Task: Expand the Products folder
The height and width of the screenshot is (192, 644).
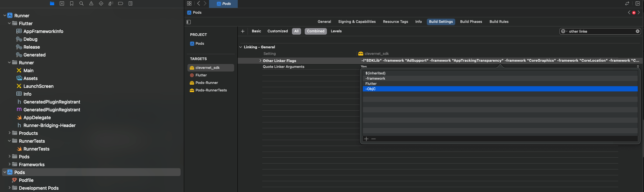Action: pyautogui.click(x=9, y=133)
